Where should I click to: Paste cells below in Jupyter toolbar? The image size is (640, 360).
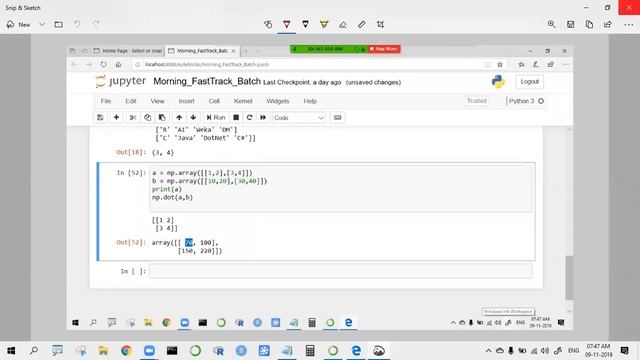pos(162,118)
